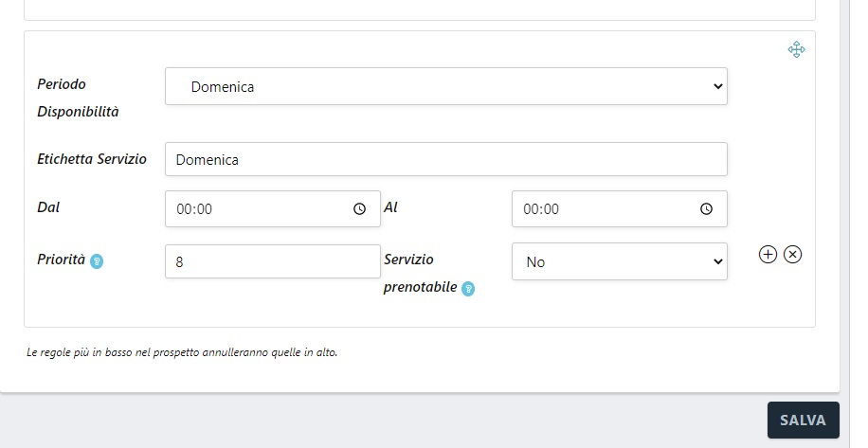Click the Priorità label text
This screenshot has width=868, height=448.
coord(61,260)
